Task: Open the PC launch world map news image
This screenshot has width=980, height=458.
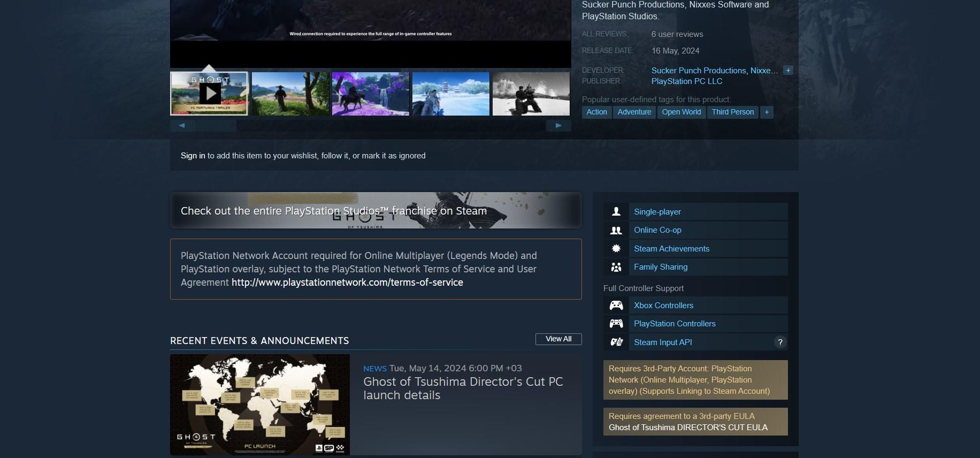Action: coord(260,404)
